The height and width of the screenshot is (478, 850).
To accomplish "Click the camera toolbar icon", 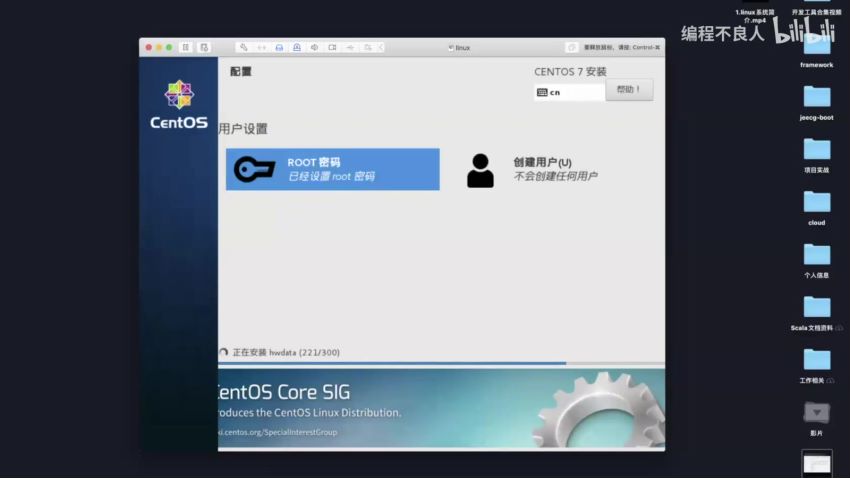I will coord(332,48).
